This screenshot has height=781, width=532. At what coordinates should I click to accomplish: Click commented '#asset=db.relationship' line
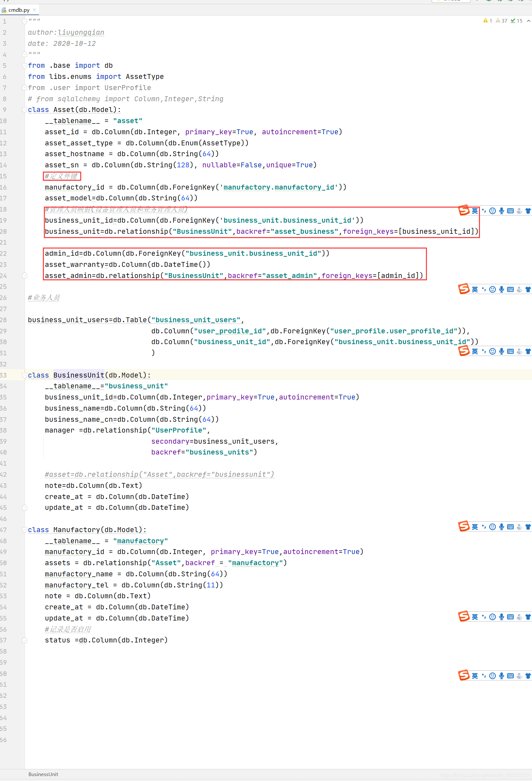(x=160, y=474)
